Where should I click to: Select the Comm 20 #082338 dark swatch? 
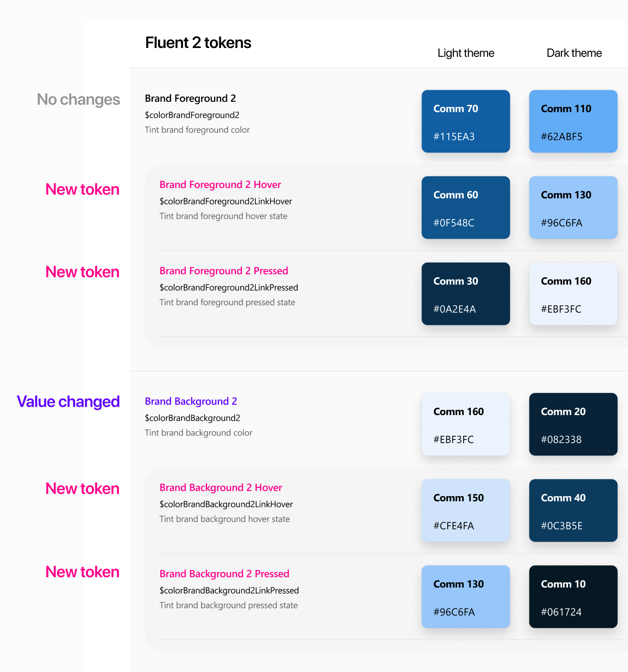(573, 424)
